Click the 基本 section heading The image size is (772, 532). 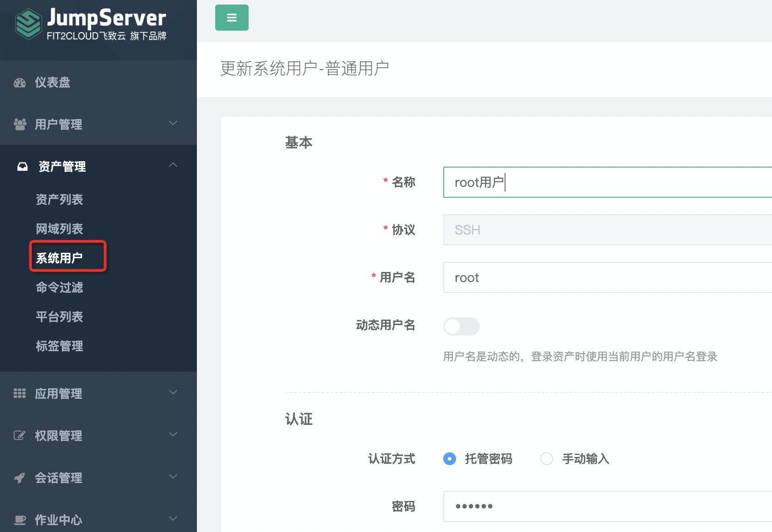click(x=299, y=143)
